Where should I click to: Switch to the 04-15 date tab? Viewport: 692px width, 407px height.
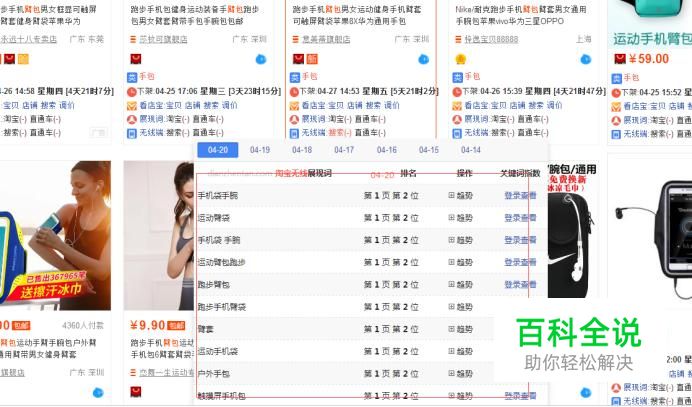click(x=429, y=150)
